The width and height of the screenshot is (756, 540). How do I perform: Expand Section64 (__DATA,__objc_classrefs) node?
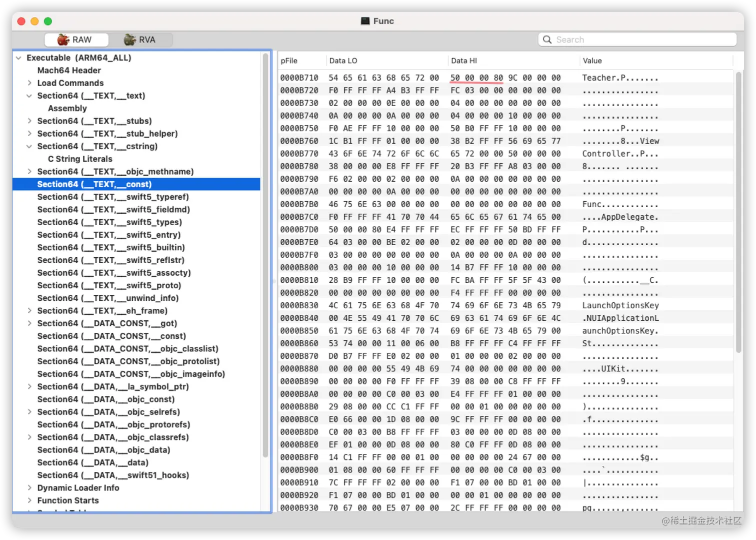tap(29, 437)
